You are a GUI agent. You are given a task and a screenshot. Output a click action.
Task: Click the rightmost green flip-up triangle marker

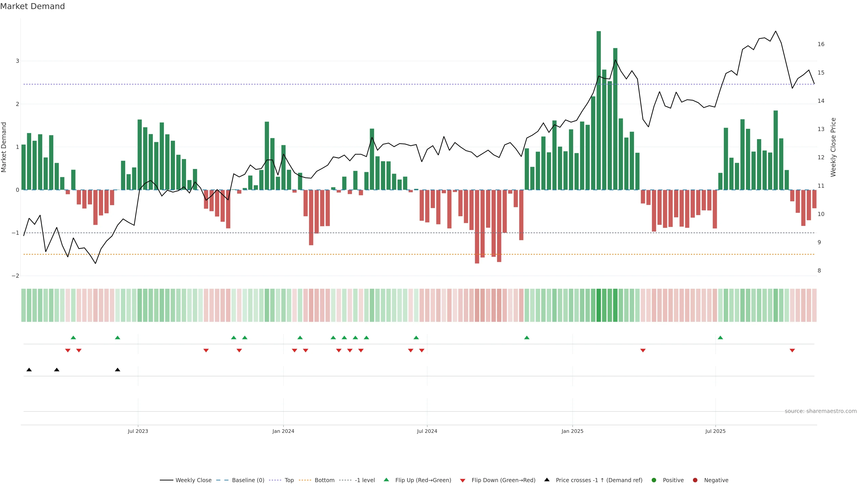(720, 338)
